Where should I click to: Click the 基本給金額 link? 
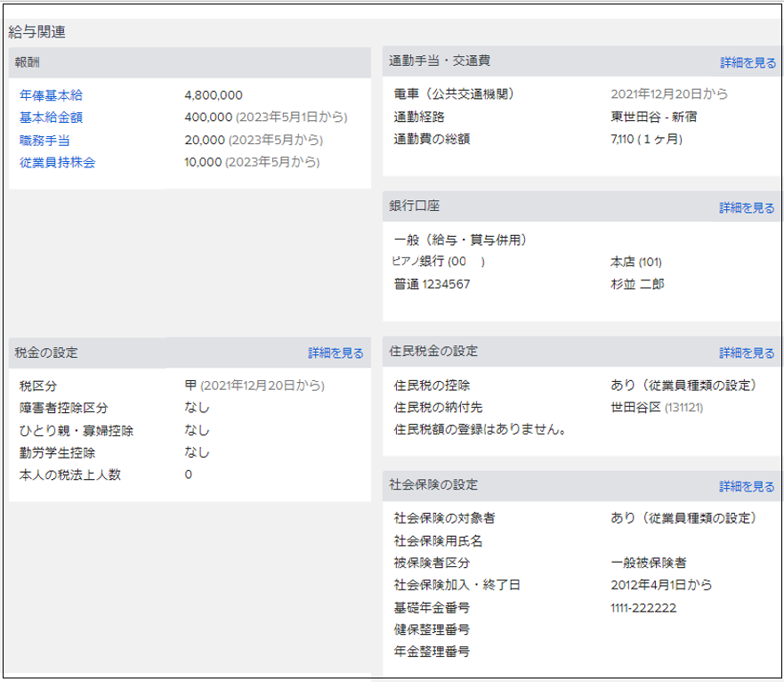[51, 118]
